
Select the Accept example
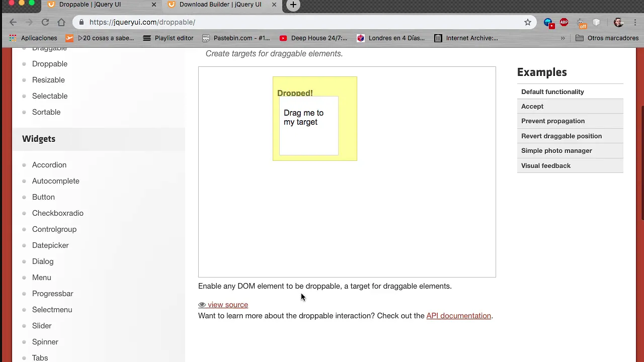570,107
